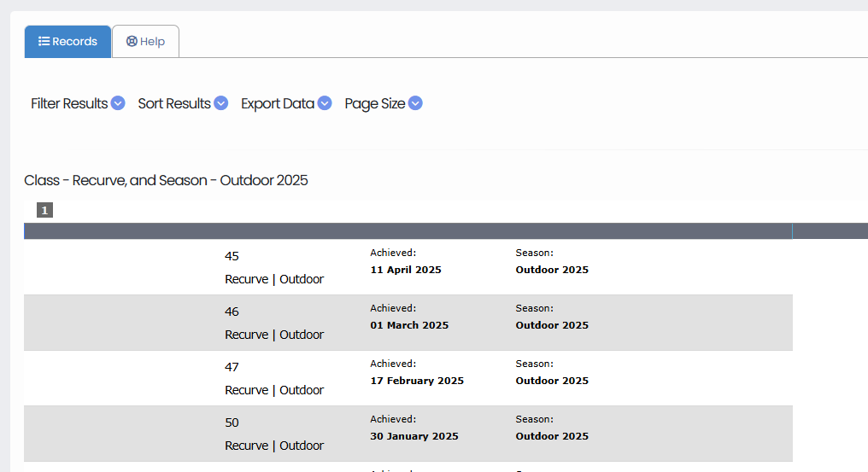Screen dimensions: 868x472
Task: Click 'Recurve | Outdoor' in row 50
Action: [274, 446]
